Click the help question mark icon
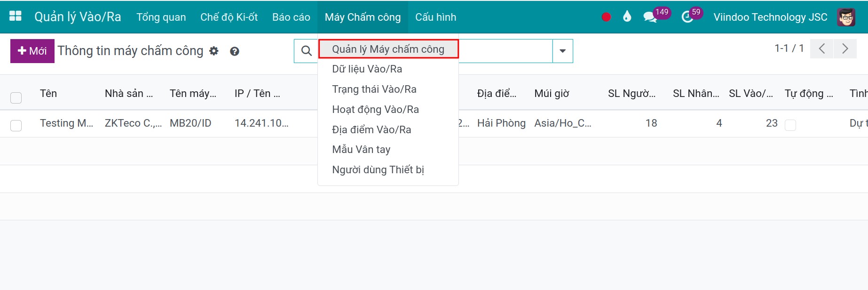This screenshot has height=290, width=868. (235, 51)
